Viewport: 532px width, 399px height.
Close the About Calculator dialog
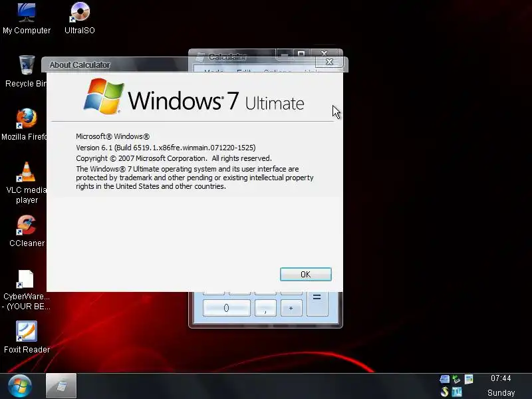pos(329,62)
